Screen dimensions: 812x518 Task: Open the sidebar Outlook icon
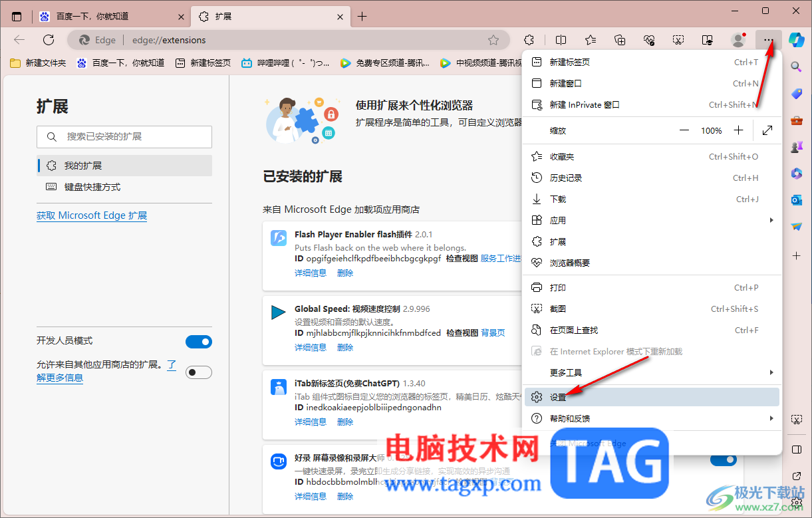pyautogui.click(x=796, y=200)
